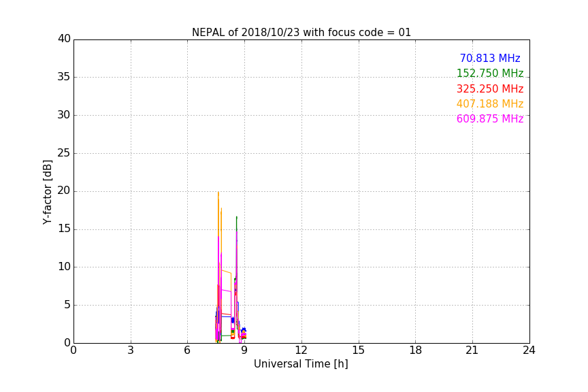Click the y-axis tick label 25

pos(64,153)
